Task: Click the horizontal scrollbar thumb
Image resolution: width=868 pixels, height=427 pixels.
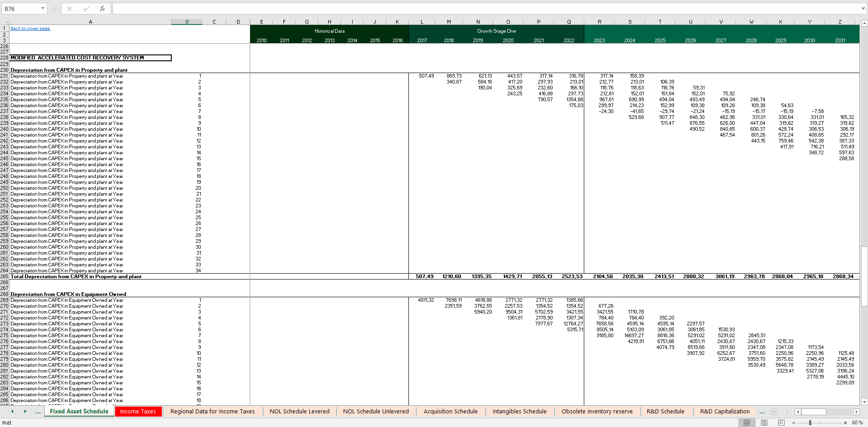Action: (814, 412)
